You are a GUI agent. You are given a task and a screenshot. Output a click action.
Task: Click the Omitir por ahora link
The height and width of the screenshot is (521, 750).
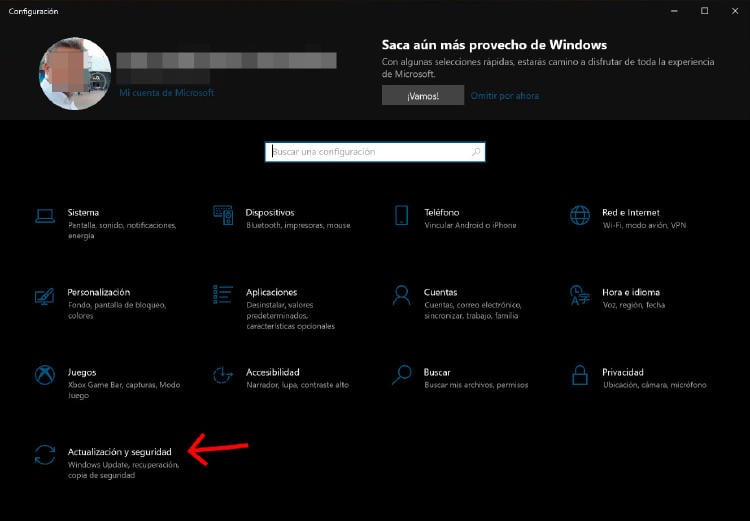pos(504,96)
